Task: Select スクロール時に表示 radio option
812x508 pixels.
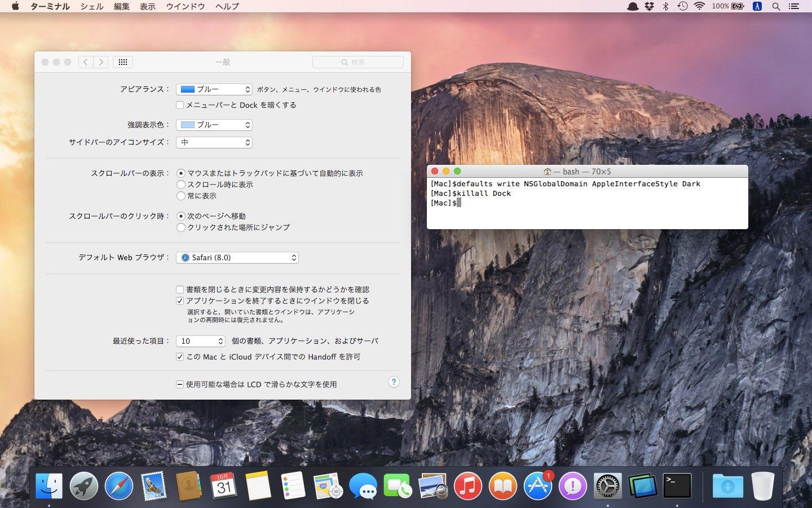Action: (x=181, y=185)
